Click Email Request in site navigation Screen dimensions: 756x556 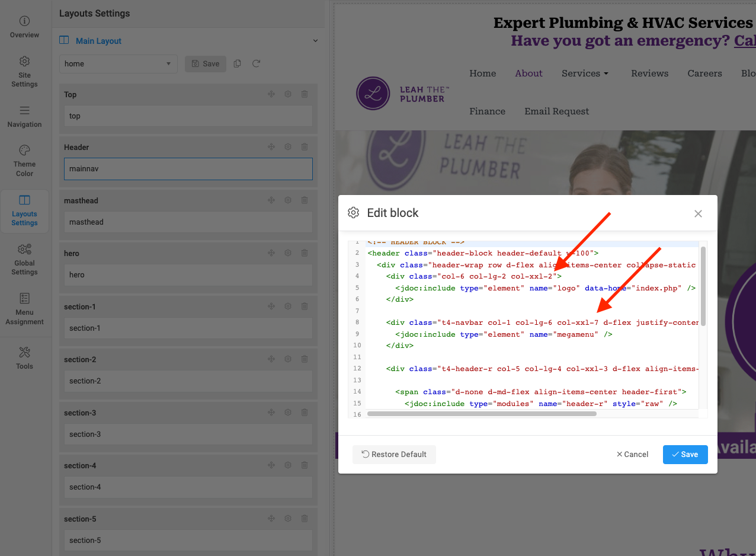point(557,111)
